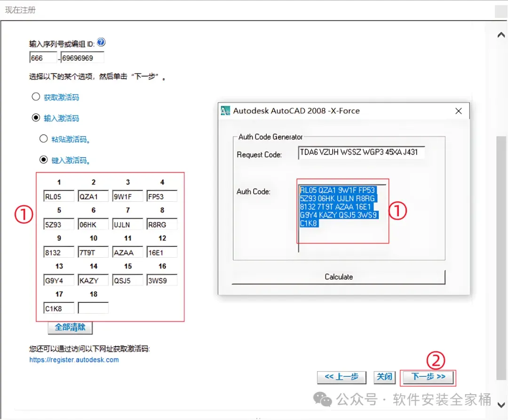Image resolution: width=508 pixels, height=420 pixels.
Task: Click the vertical scrollbar thumb
Action: (501, 257)
